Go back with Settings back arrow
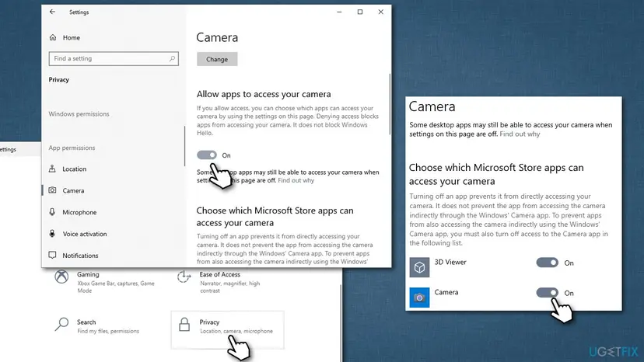This screenshot has width=644, height=362. coord(52,12)
